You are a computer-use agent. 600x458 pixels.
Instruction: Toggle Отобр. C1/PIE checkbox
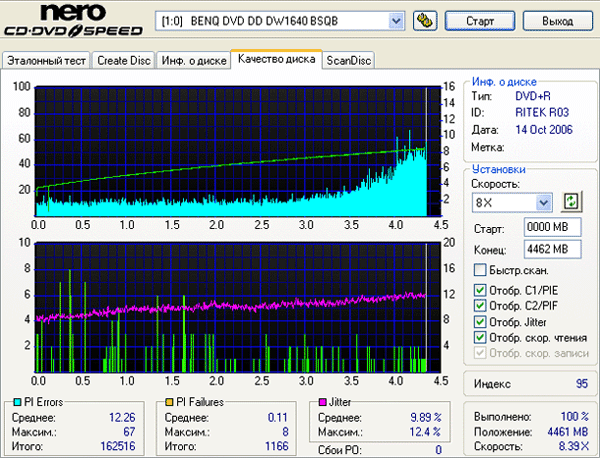click(x=481, y=291)
